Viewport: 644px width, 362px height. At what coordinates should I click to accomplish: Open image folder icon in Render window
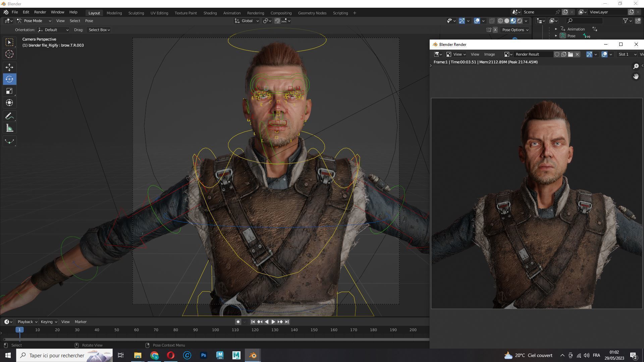[570, 54]
